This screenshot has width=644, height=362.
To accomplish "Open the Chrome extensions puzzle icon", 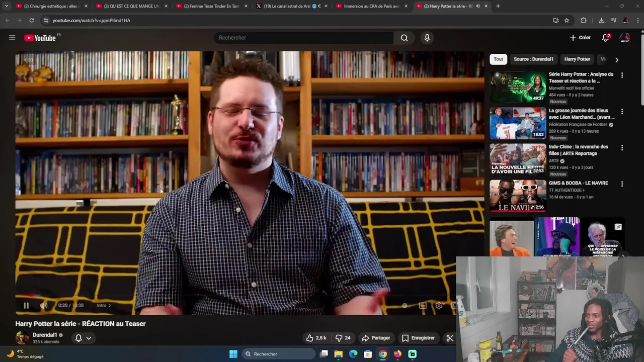I will coord(584,20).
